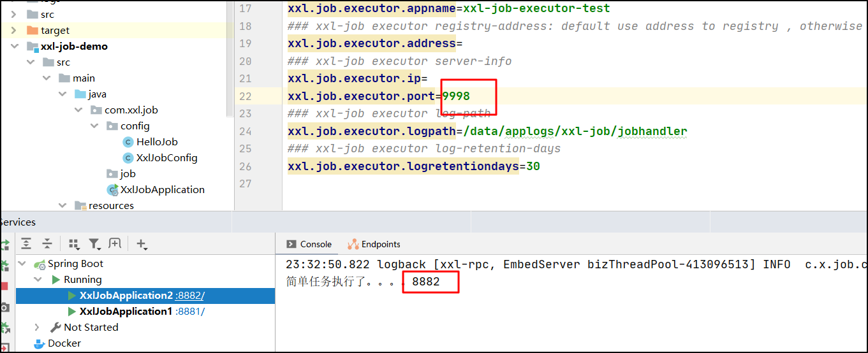Click Expand All in Services toolbar

tap(26, 244)
